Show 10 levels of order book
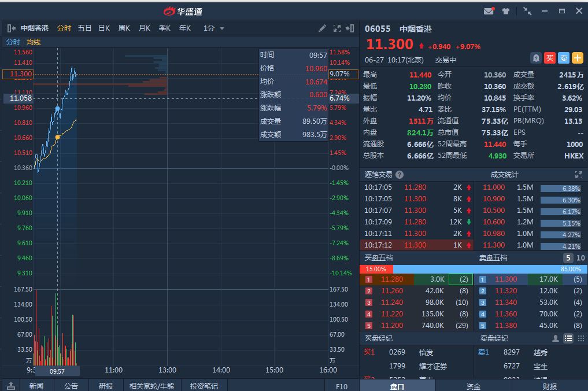Screen dimensions: 588x391 pos(580,258)
